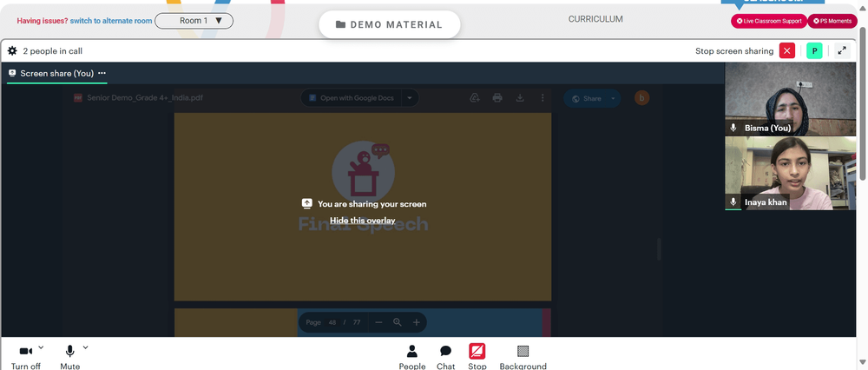Open Live Classroom Support
868x370 pixels.
tap(768, 21)
